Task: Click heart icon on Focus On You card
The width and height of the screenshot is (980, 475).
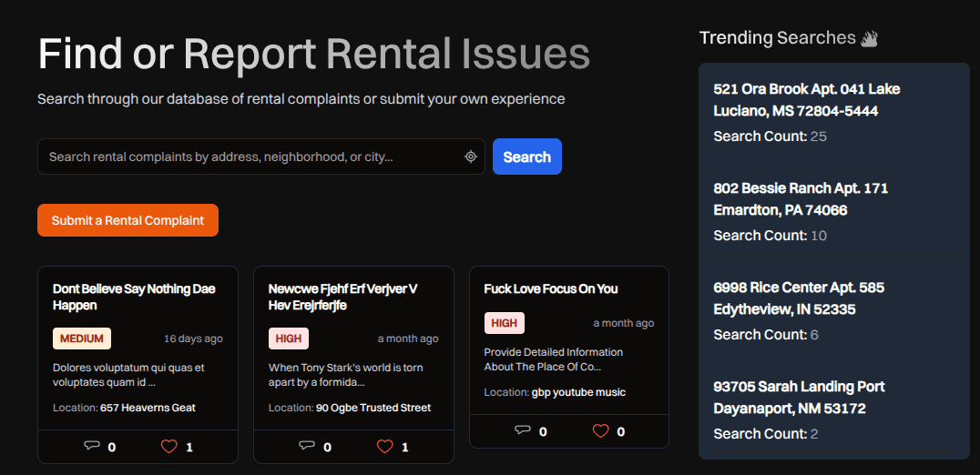Action: pos(600,430)
